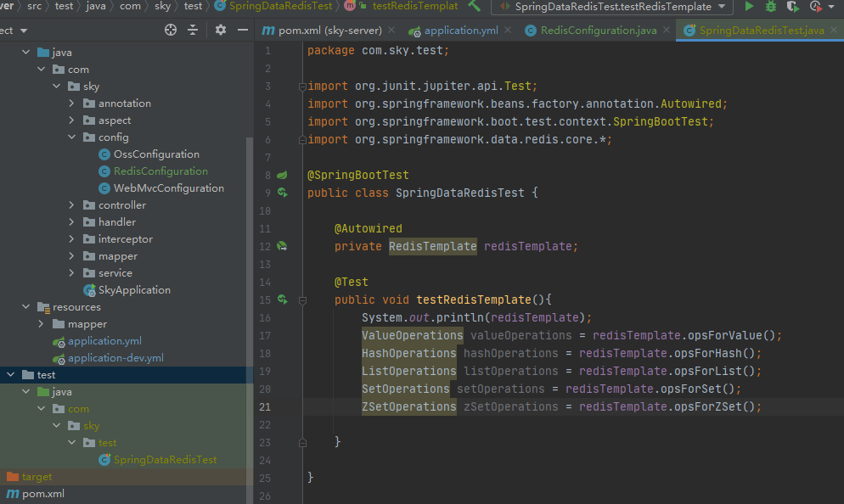Collapse all project tree nodes
The image size is (844, 504).
point(193,30)
